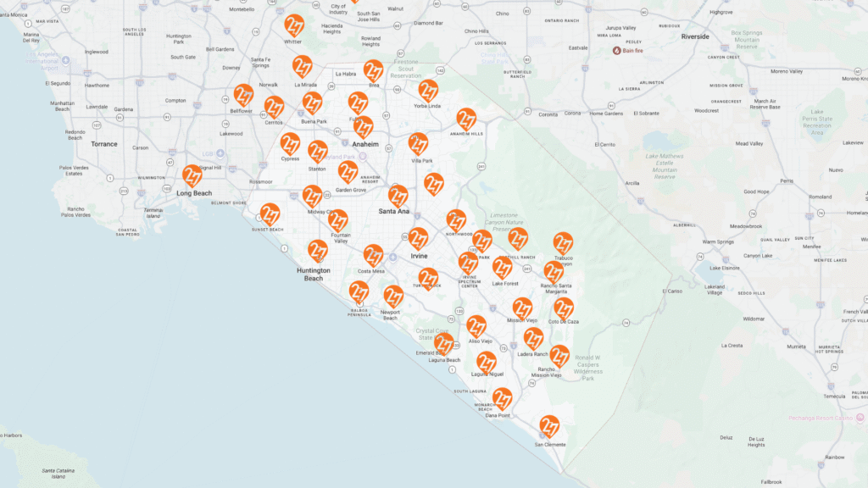868x488 pixels.
Task: Select the 24/7 pin above Whittier
Action: 294,25
